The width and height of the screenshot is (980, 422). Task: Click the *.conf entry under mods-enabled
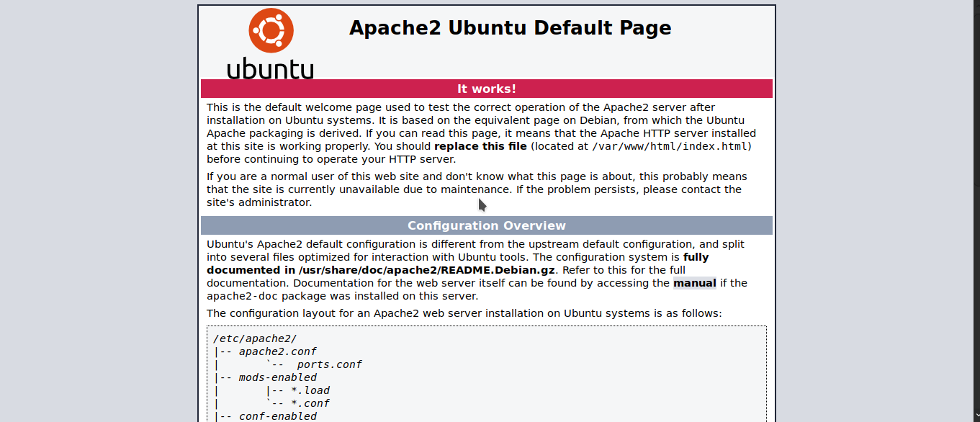click(x=310, y=403)
